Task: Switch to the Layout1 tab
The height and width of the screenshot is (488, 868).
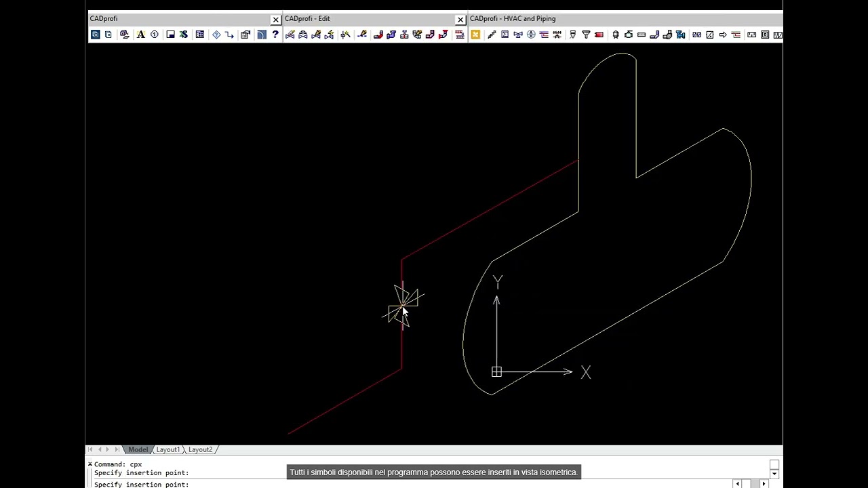Action: pyautogui.click(x=167, y=449)
